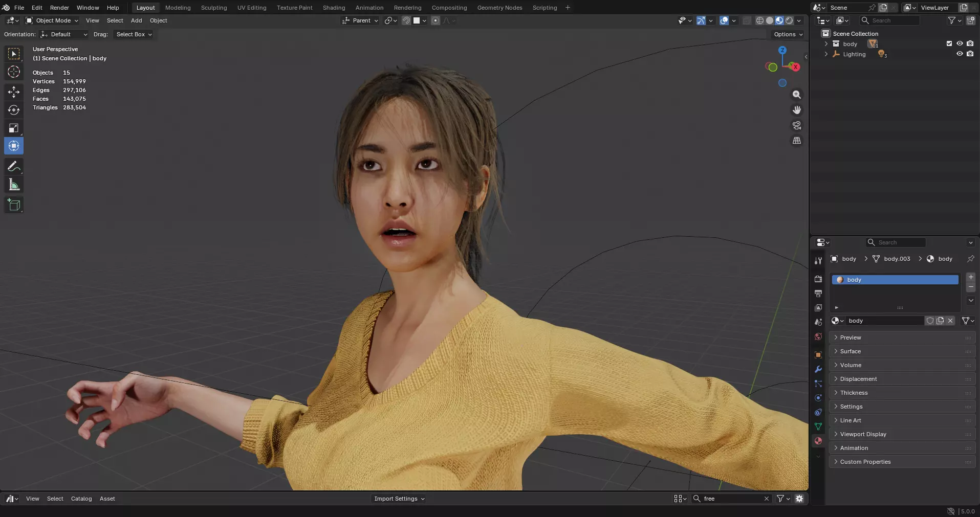
Task: Open the Select Box drag dropdown
Action: (134, 34)
